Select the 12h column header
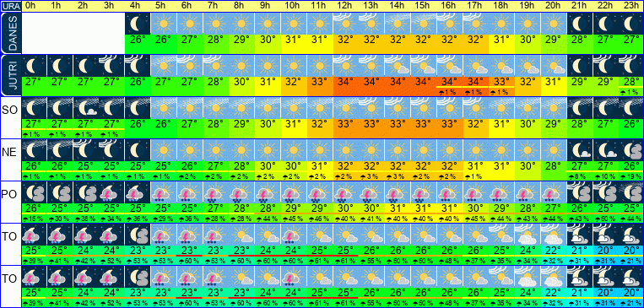Viewport: 644px width, 308px height. pyautogui.click(x=345, y=6)
